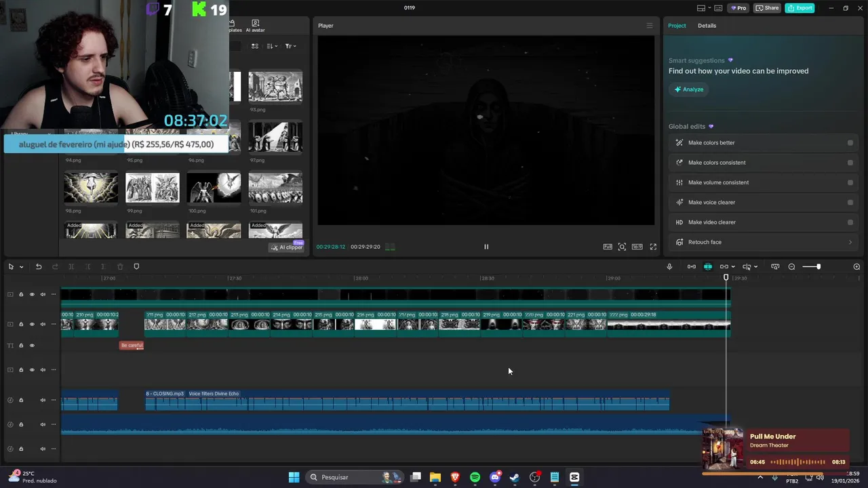Open Spotify from the taskbar
This screenshot has height=488, width=868.
coord(475,477)
